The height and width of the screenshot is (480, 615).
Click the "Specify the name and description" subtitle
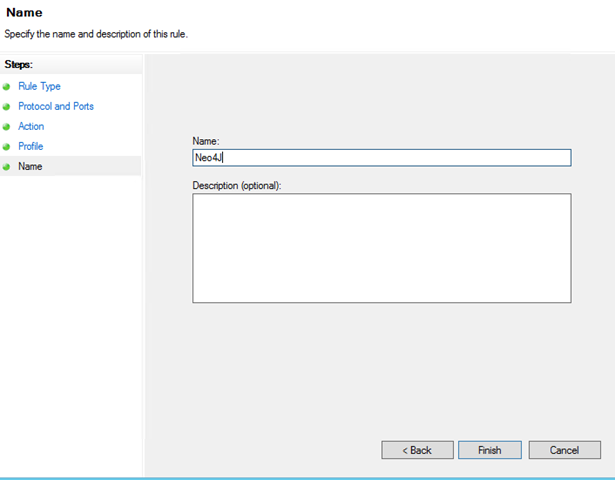(x=96, y=34)
